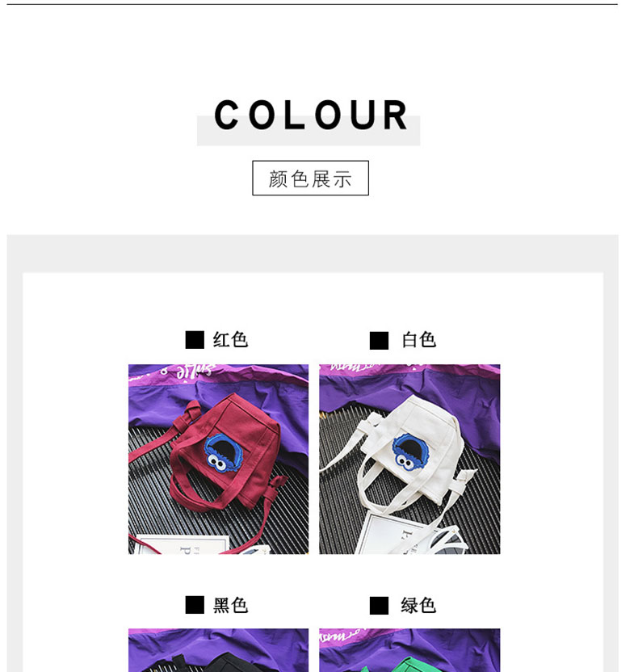The width and height of the screenshot is (638, 672).
Task: Open the red bag product photo
Action: click(x=218, y=459)
